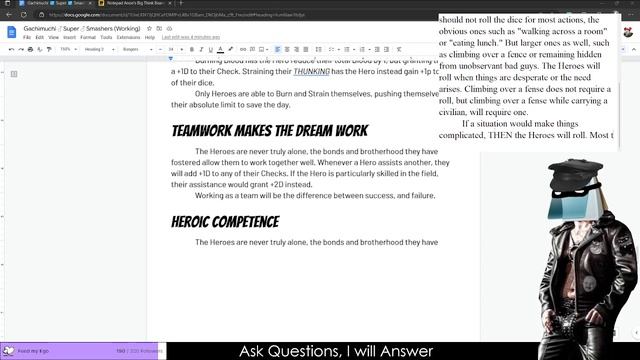Image resolution: width=640 pixels, height=360 pixels.
Task: Add a comment from toolbar
Action: click(252, 49)
